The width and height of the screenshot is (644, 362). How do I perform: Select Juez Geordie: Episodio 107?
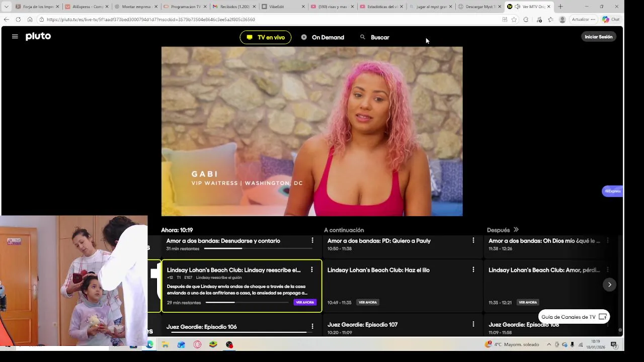tap(363, 325)
